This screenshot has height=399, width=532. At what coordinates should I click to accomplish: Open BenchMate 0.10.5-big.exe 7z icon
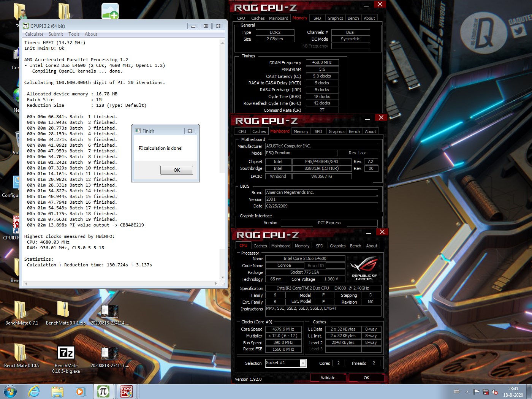[66, 353]
